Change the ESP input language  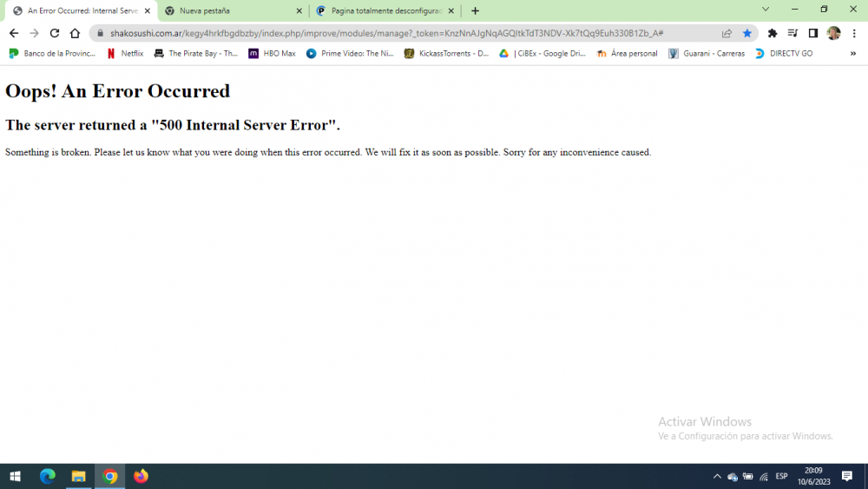pos(782,476)
